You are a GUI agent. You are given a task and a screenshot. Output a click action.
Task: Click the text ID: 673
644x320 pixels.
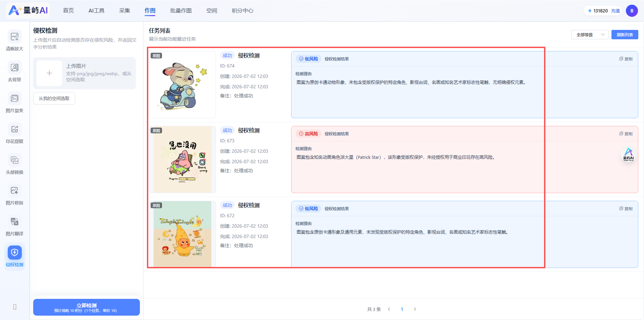click(227, 141)
